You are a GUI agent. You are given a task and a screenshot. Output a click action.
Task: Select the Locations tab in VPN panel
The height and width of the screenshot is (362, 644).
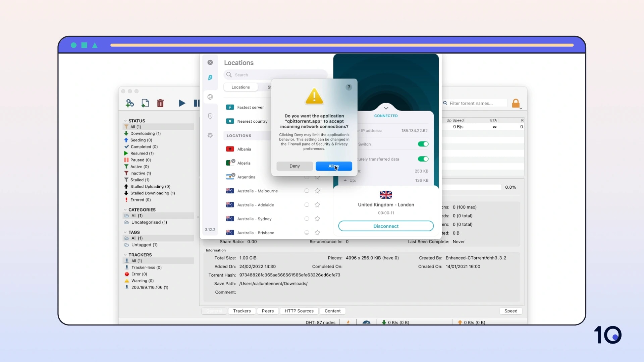pyautogui.click(x=240, y=87)
